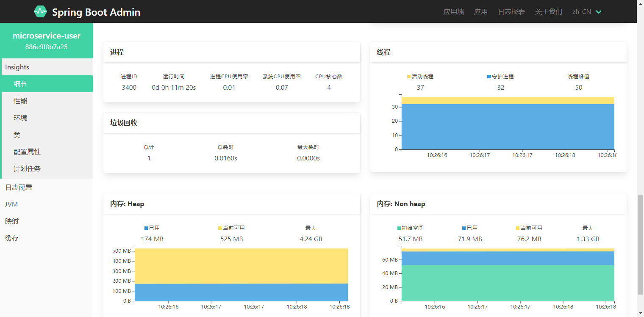Click the 系统CPU使用率 value 0.07
This screenshot has height=317, width=644.
[x=282, y=88]
